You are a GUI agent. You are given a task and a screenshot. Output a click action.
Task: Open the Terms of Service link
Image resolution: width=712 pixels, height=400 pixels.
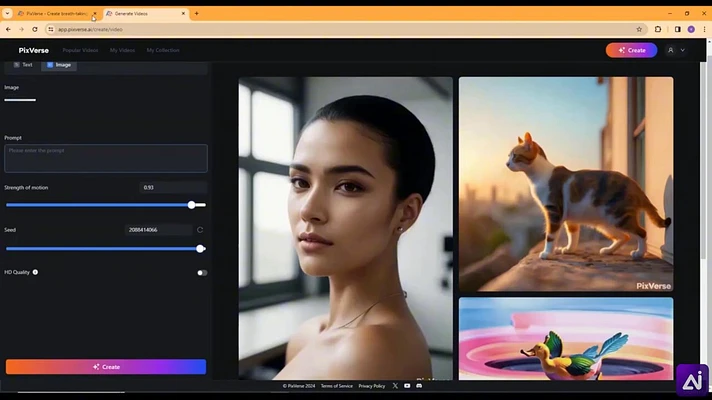coord(336,386)
